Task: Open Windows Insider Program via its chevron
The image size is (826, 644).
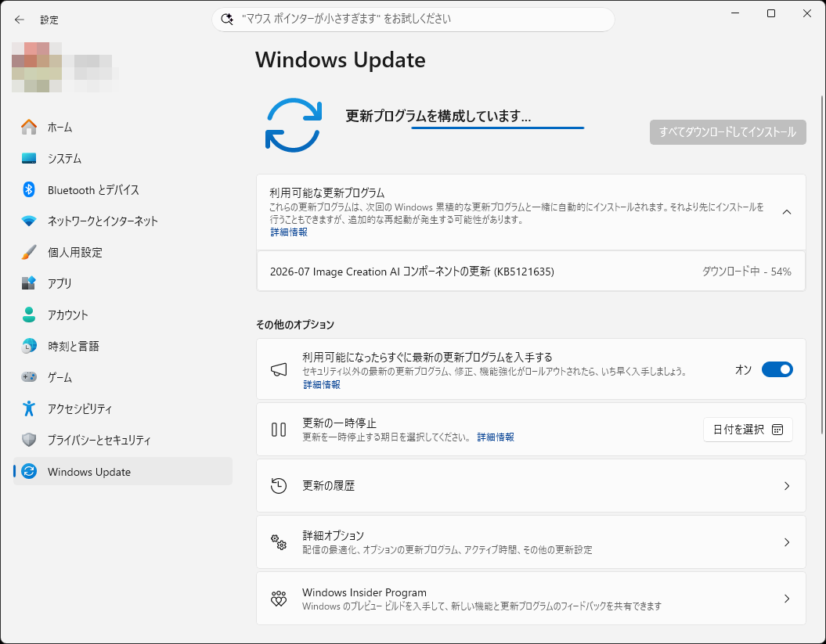Action: pyautogui.click(x=787, y=598)
